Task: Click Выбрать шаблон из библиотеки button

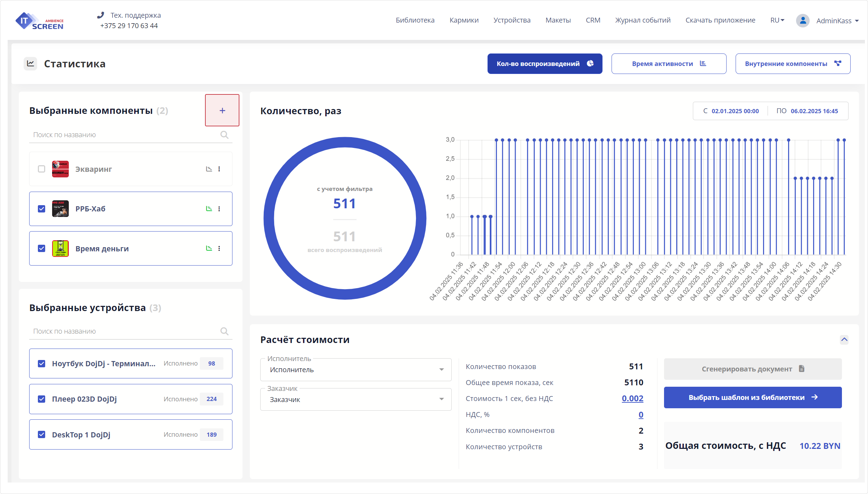Action: [753, 397]
